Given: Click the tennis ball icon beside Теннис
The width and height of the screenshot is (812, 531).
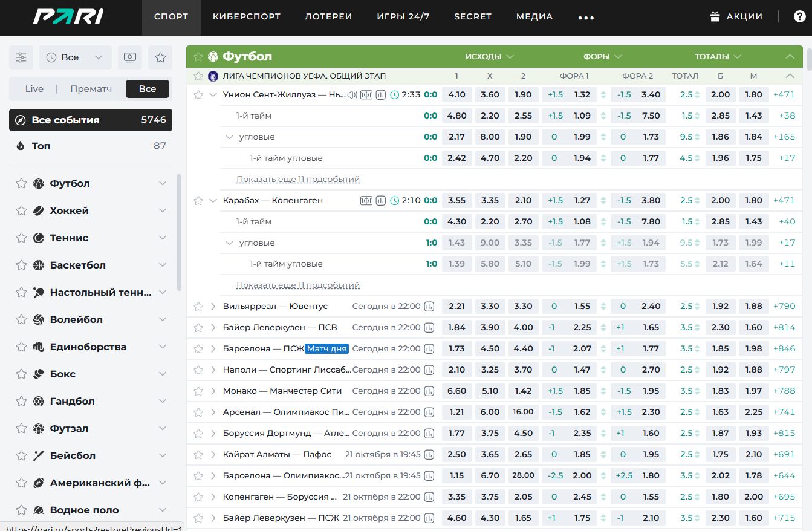Looking at the screenshot, I should coord(39,238).
